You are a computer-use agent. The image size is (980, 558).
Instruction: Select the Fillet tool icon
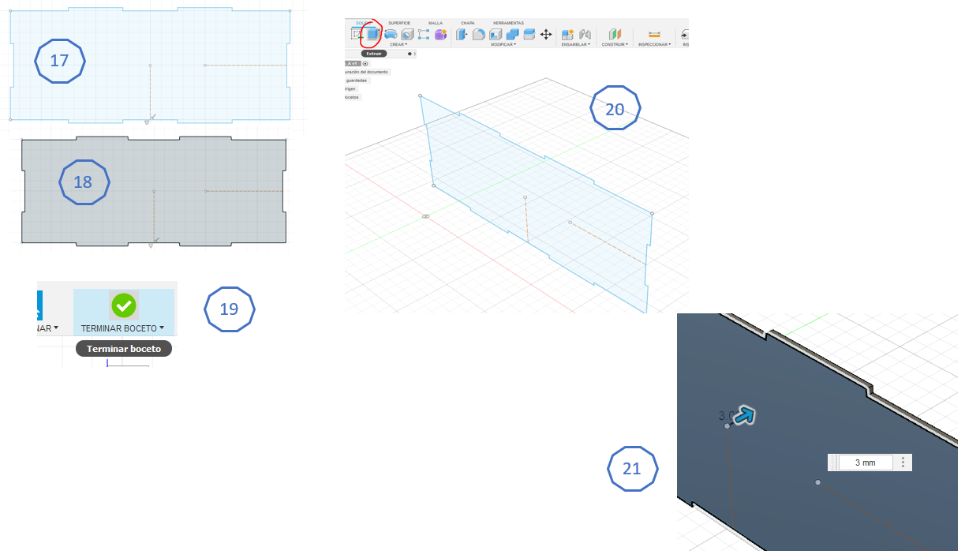(x=479, y=35)
